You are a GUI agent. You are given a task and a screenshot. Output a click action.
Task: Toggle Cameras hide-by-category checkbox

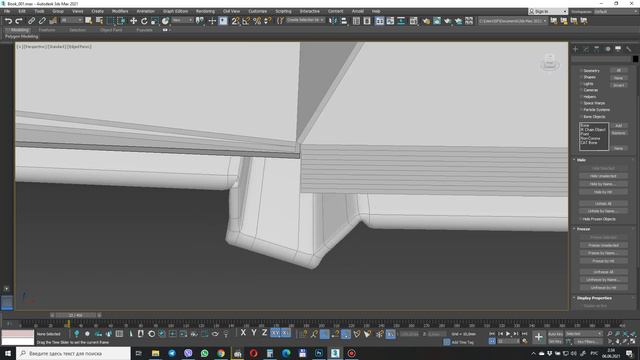coord(581,90)
